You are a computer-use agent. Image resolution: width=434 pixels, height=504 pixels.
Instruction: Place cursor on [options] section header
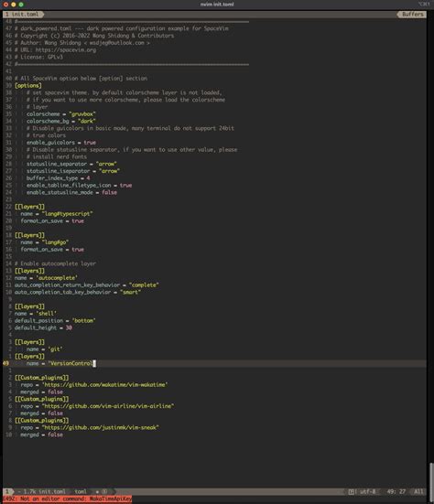pos(28,85)
